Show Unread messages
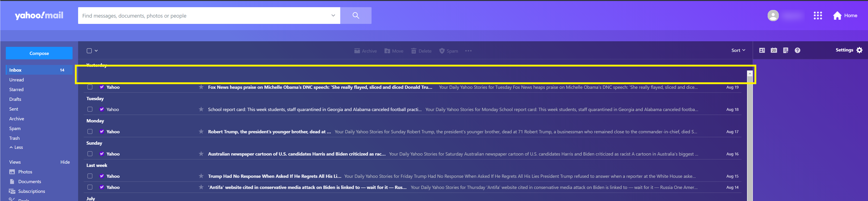Viewport: 868px width, 201px height. tap(16, 80)
